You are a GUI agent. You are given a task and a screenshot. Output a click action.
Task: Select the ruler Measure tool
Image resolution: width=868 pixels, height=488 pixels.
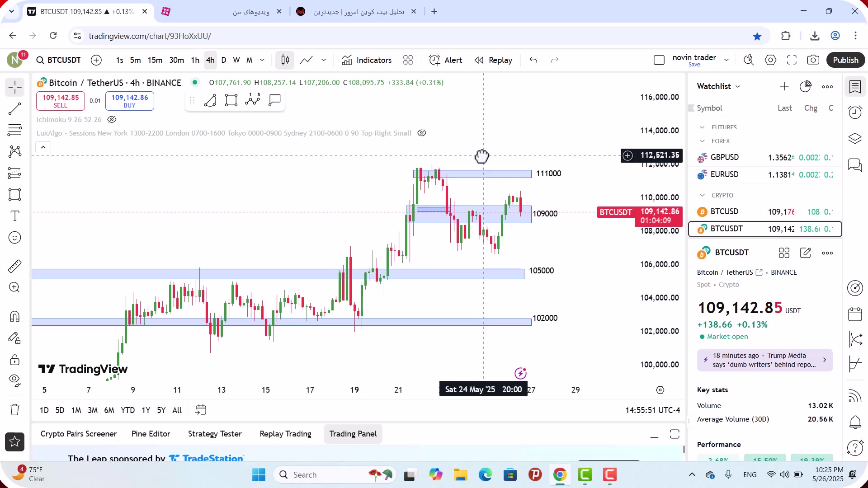click(14, 266)
